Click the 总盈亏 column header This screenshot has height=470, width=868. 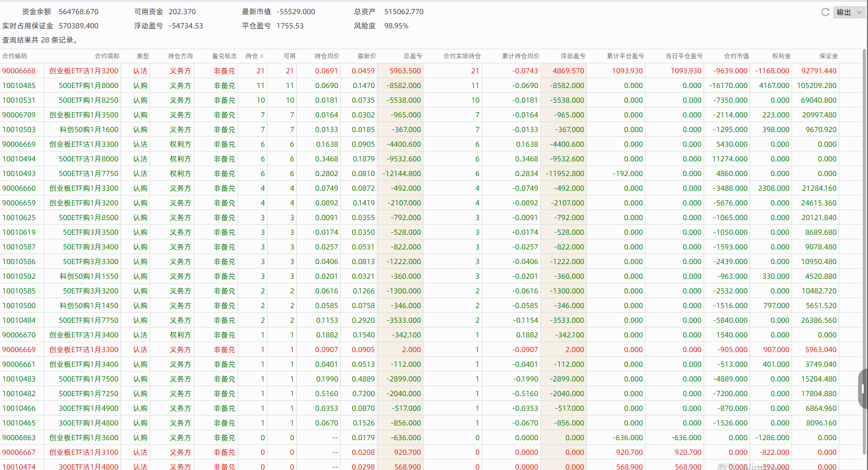coord(413,56)
